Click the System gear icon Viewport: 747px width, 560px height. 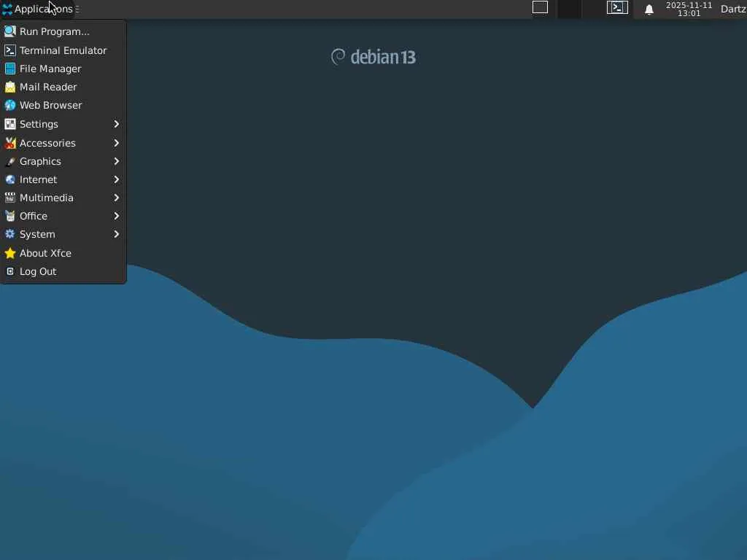(10, 234)
